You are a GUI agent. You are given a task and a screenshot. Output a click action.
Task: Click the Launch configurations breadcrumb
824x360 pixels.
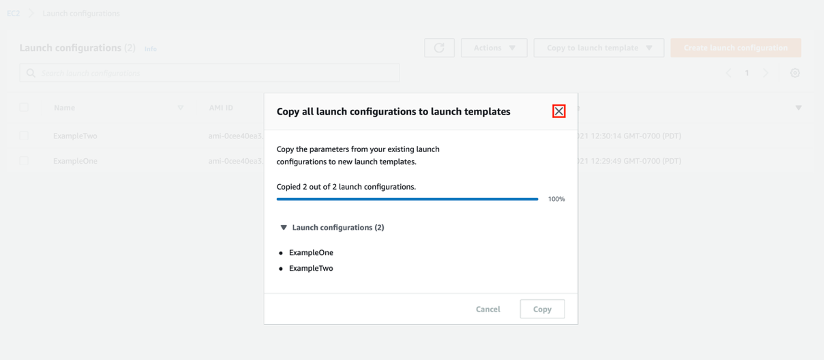coord(81,13)
